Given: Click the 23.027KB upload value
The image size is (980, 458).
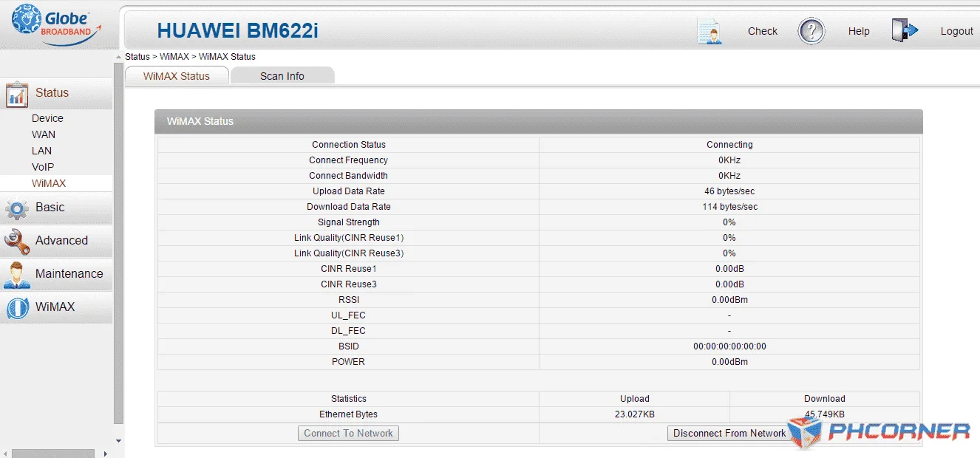Looking at the screenshot, I should (x=635, y=414).
